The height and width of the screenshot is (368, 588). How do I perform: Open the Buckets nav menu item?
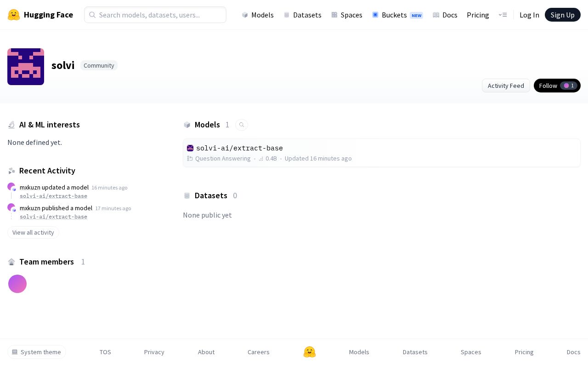pyautogui.click(x=397, y=15)
